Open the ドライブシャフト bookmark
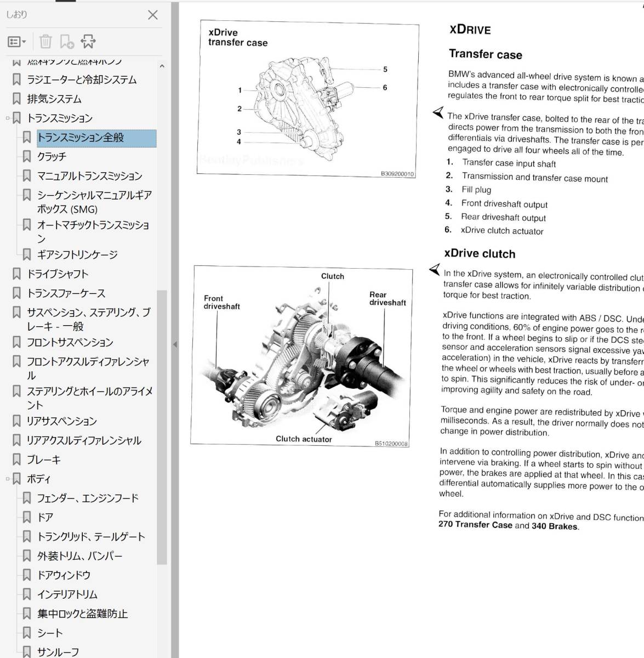 point(58,274)
